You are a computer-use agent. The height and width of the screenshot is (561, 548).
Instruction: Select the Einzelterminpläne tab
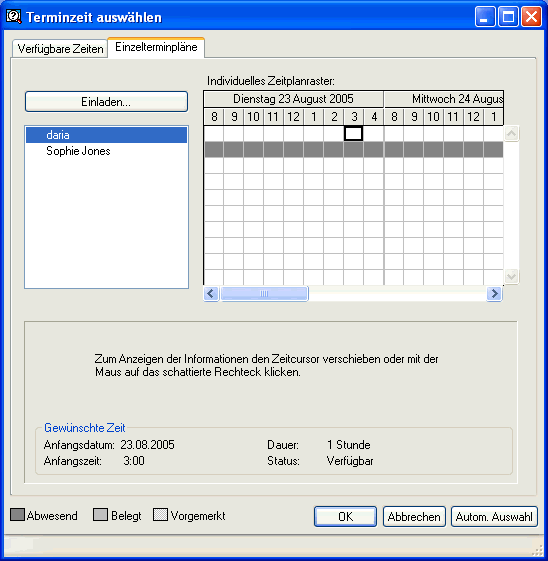point(156,47)
